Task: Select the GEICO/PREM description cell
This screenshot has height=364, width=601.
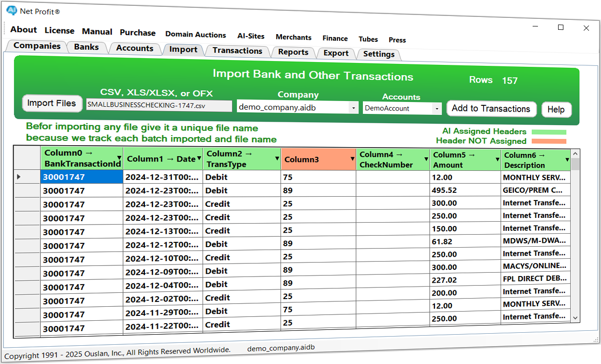Action: pos(536,190)
